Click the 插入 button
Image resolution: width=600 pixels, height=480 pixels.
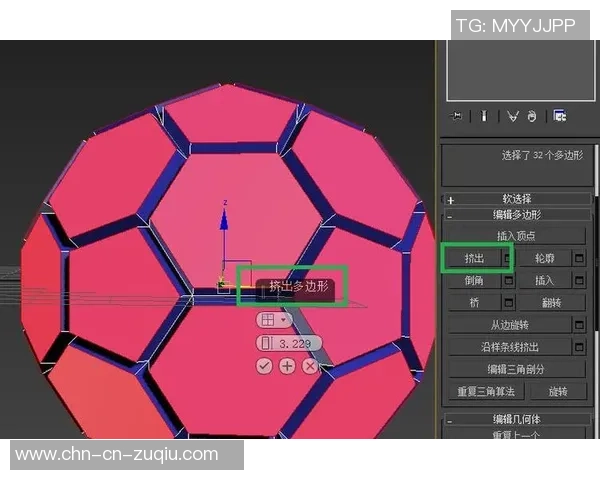[x=545, y=281]
